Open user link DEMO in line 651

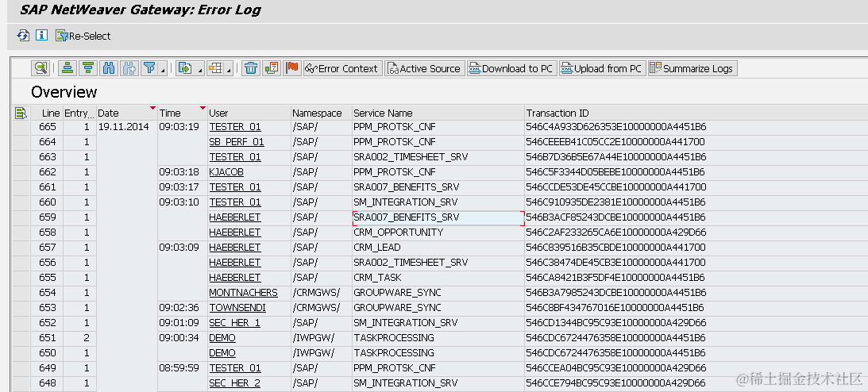(222, 338)
